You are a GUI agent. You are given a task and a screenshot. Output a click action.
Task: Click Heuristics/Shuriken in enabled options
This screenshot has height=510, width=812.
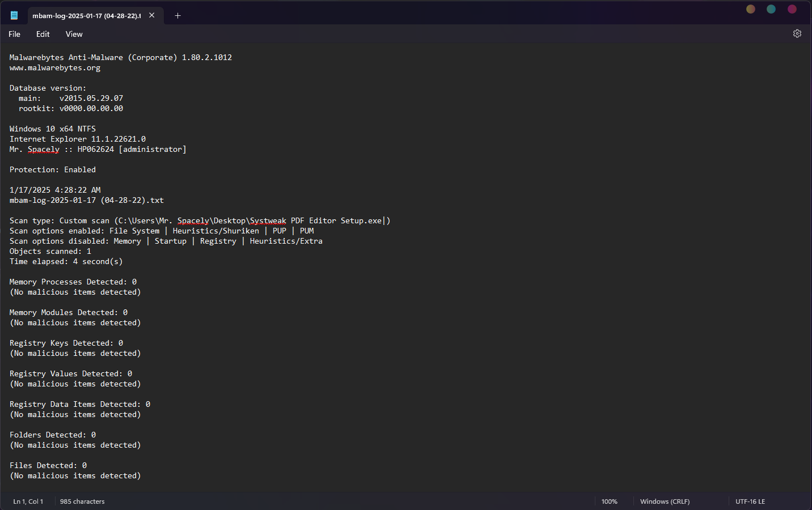coord(216,231)
